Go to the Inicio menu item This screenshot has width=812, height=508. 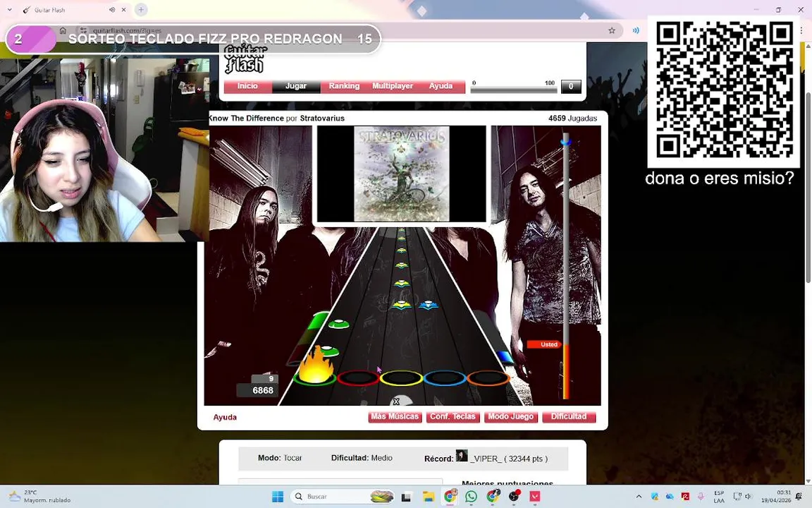coord(247,86)
